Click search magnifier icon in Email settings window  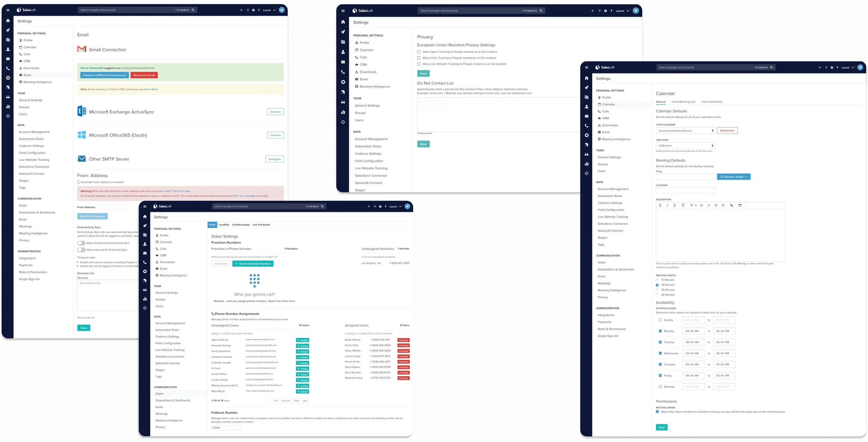point(193,10)
